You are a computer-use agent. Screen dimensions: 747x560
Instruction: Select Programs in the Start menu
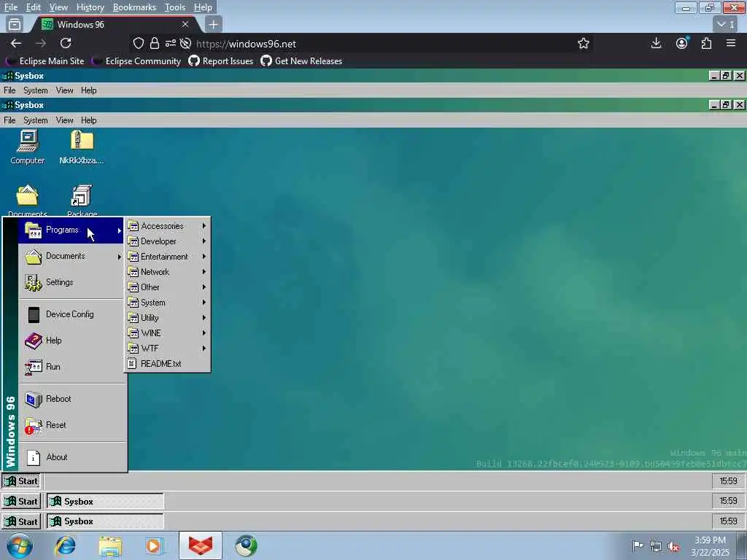click(x=71, y=230)
